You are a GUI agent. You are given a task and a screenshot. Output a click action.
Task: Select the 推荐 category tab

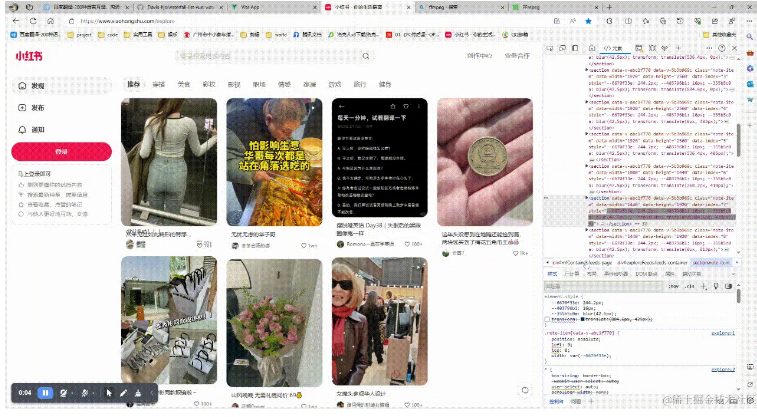click(133, 84)
